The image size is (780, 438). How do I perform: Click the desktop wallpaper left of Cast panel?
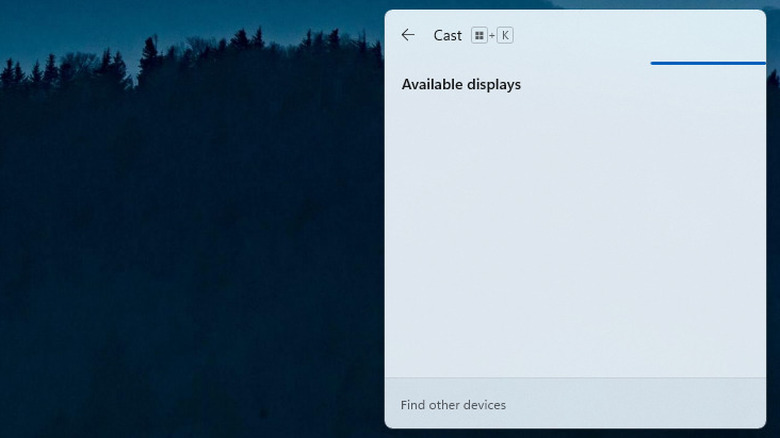point(190,250)
